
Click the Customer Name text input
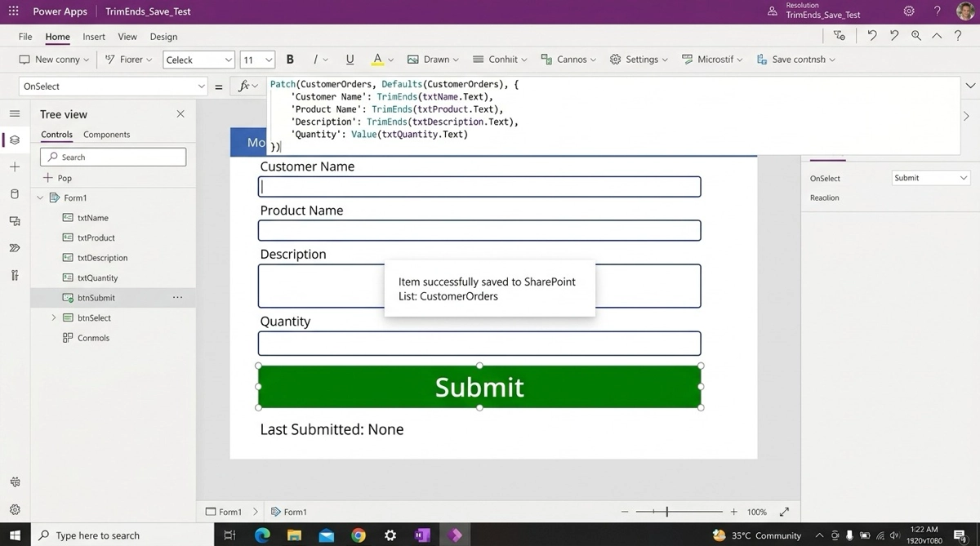pos(479,187)
